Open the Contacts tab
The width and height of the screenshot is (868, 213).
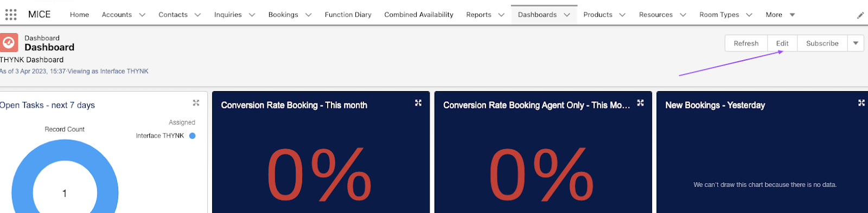pos(173,15)
